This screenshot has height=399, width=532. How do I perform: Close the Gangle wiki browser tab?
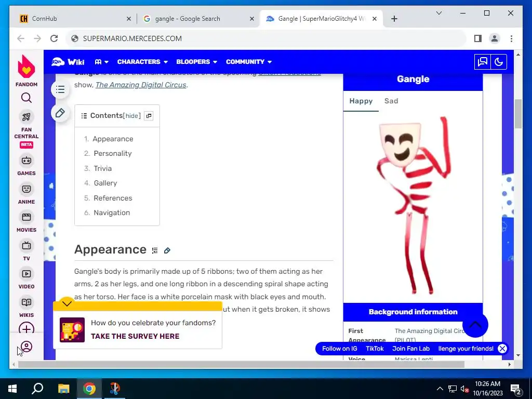point(374,19)
